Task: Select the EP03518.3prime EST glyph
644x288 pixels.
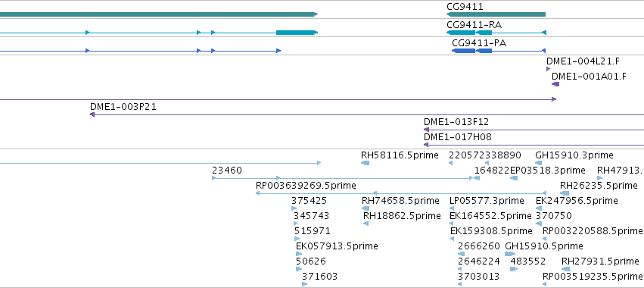Action: (x=513, y=178)
